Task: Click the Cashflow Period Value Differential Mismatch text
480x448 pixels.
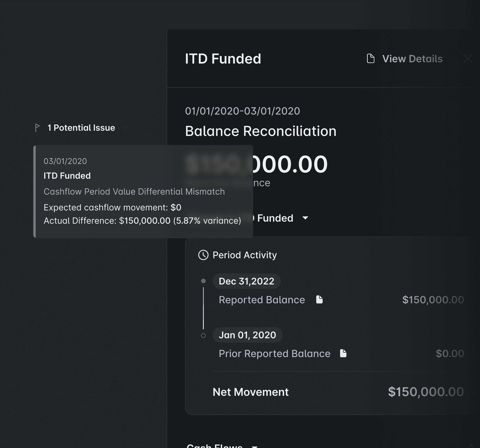Action: coord(134,191)
